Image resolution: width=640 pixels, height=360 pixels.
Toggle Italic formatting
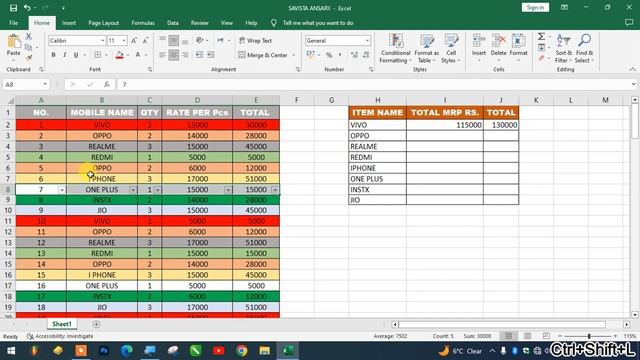[64, 55]
